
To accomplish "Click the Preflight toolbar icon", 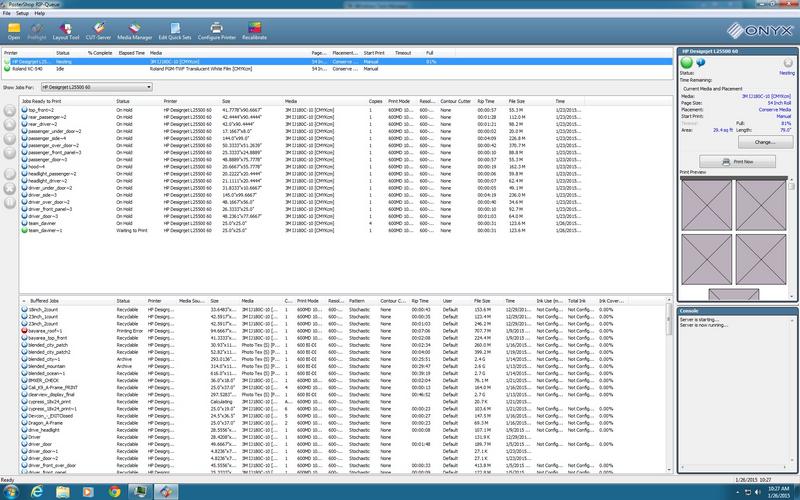I will pos(37,31).
